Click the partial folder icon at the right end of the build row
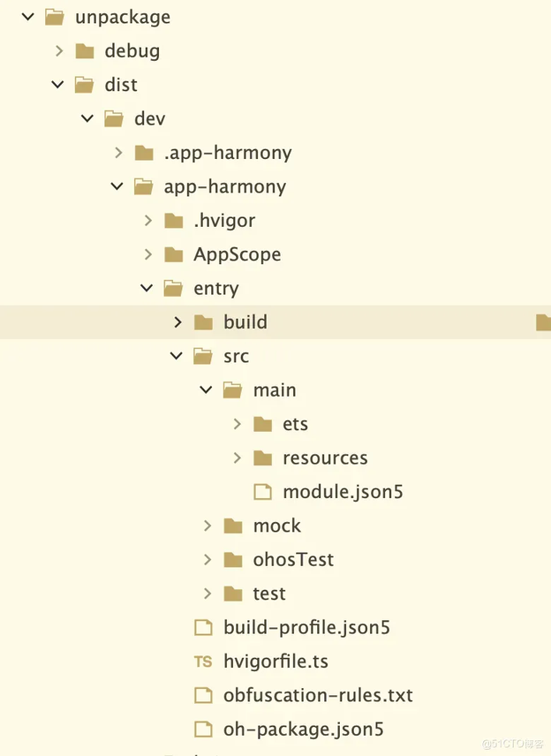 [x=544, y=322]
